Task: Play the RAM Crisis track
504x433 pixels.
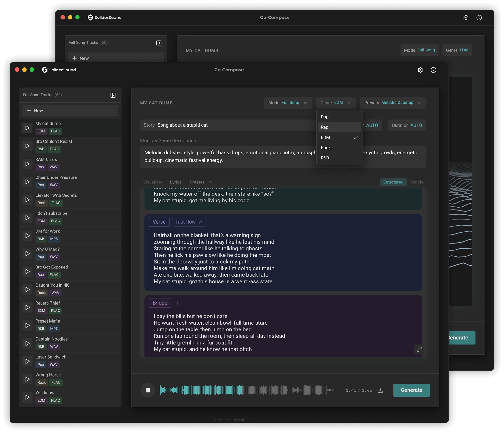Action: tap(28, 164)
